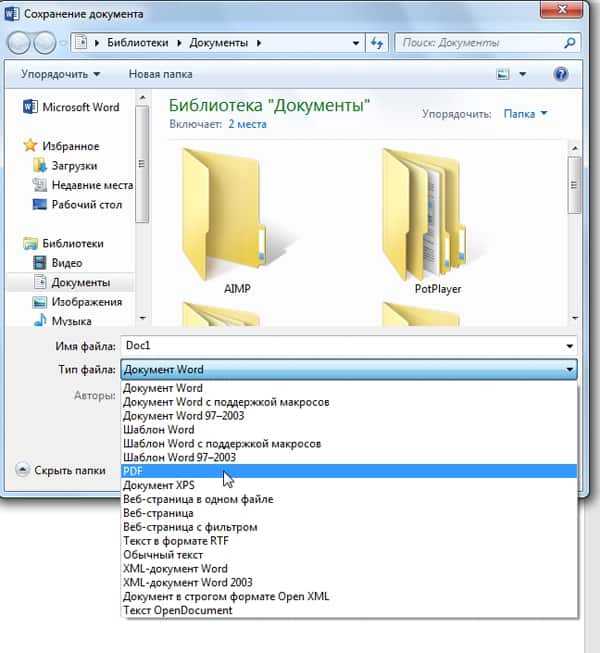Click the navigation pane scrollbar thumb
Image resolution: width=600 pixels, height=653 pixels.
pyautogui.click(x=142, y=164)
